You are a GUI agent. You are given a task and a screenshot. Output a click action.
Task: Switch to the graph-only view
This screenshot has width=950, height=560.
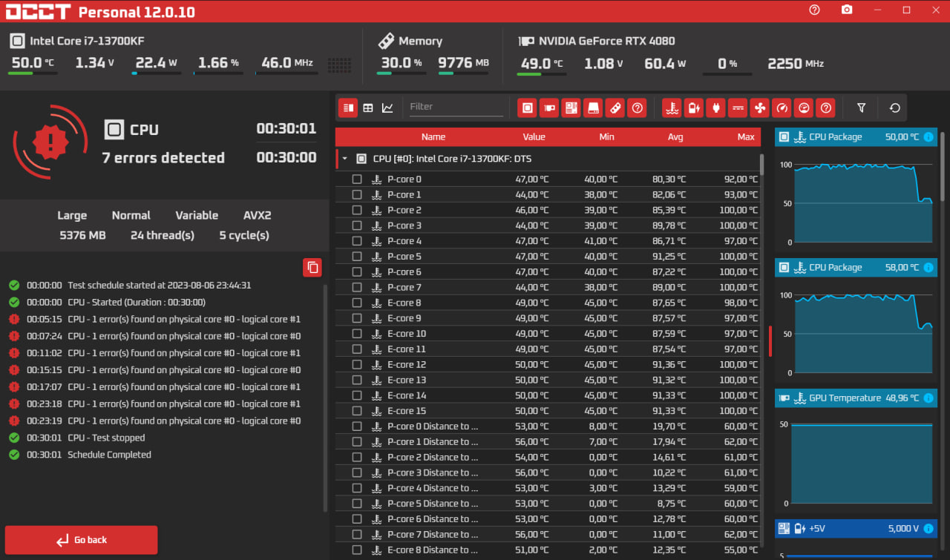pyautogui.click(x=387, y=108)
